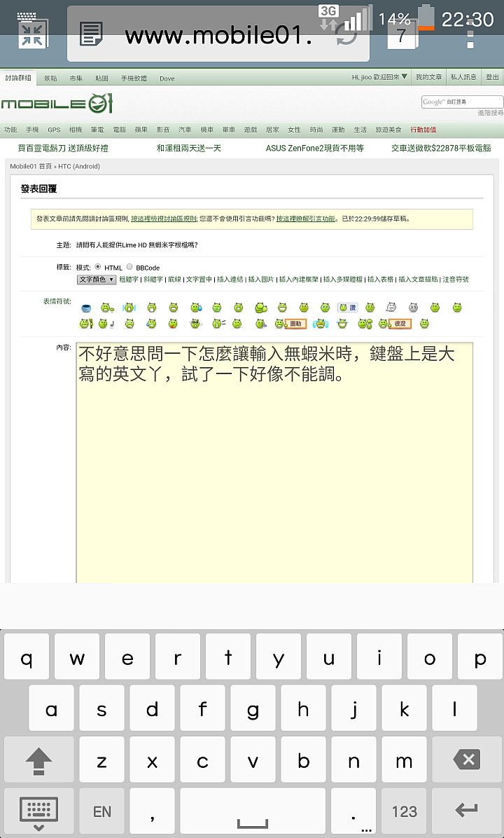Select the HTML mode radio button

98,267
